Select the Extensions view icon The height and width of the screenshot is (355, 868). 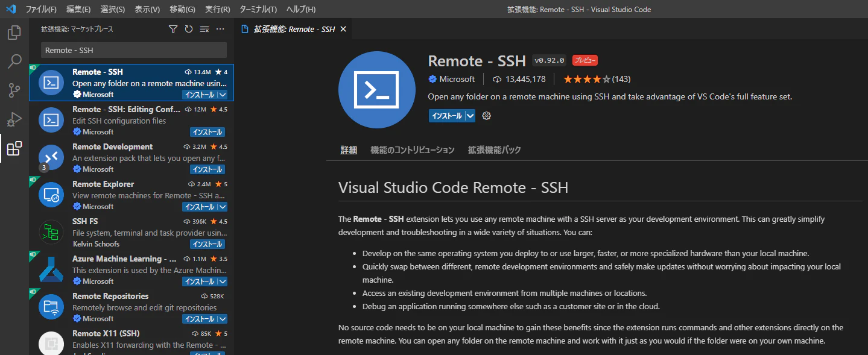[x=14, y=148]
